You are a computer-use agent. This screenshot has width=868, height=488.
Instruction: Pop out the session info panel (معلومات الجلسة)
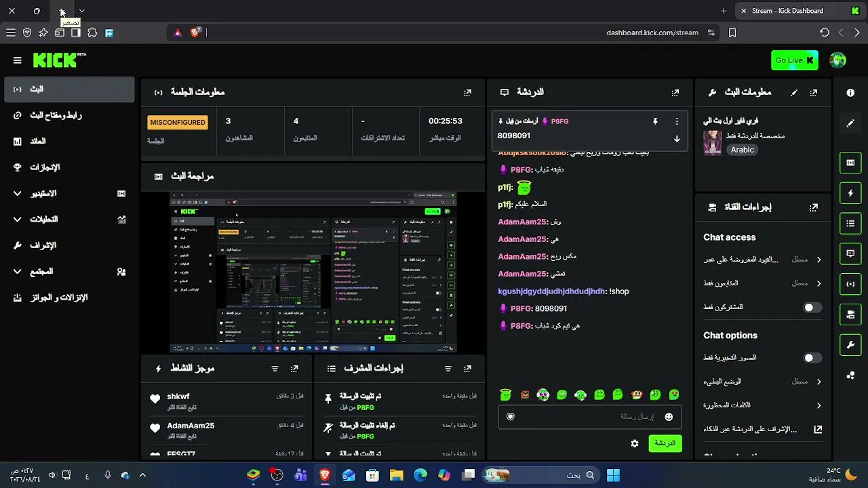tap(467, 92)
